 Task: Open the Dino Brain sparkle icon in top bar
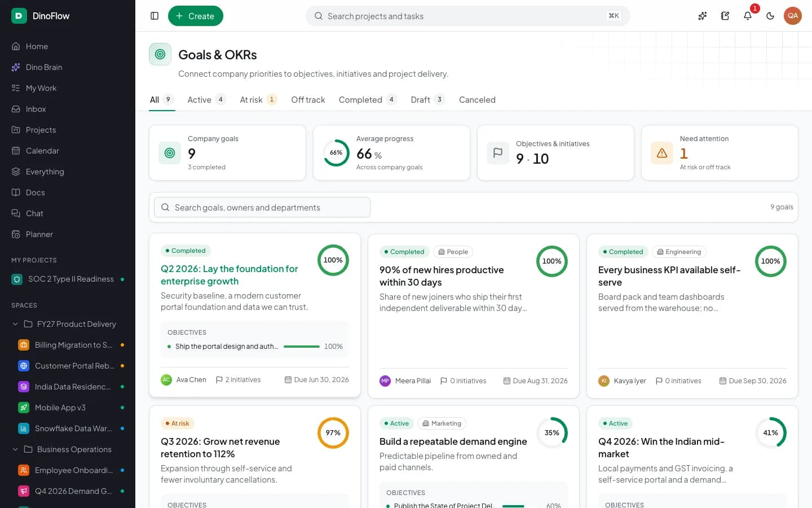703,16
